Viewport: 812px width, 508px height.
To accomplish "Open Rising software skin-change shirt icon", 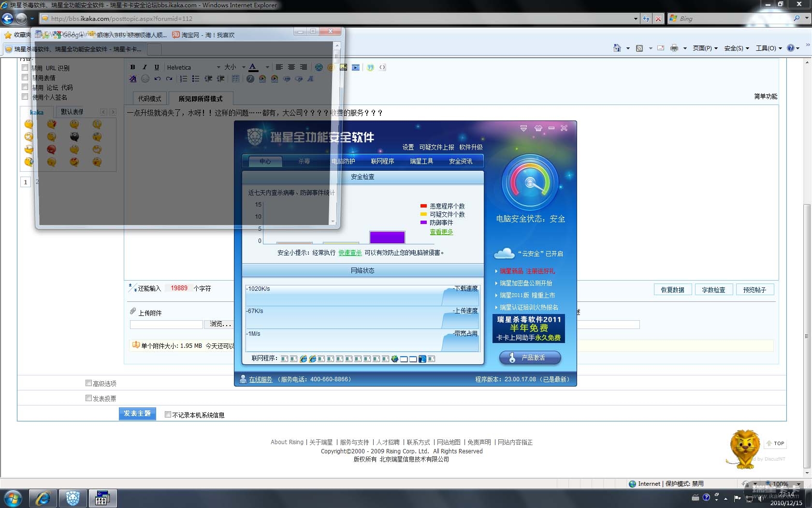I will (538, 128).
